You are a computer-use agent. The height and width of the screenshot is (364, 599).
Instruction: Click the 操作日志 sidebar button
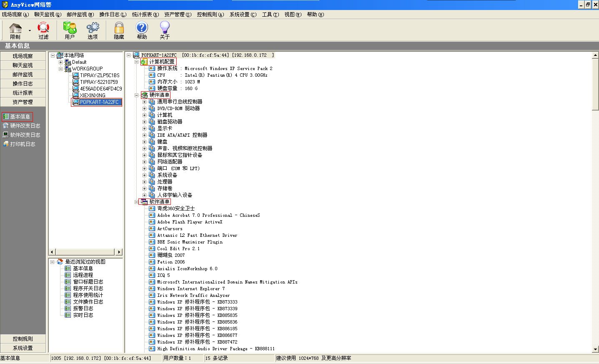pyautogui.click(x=23, y=83)
